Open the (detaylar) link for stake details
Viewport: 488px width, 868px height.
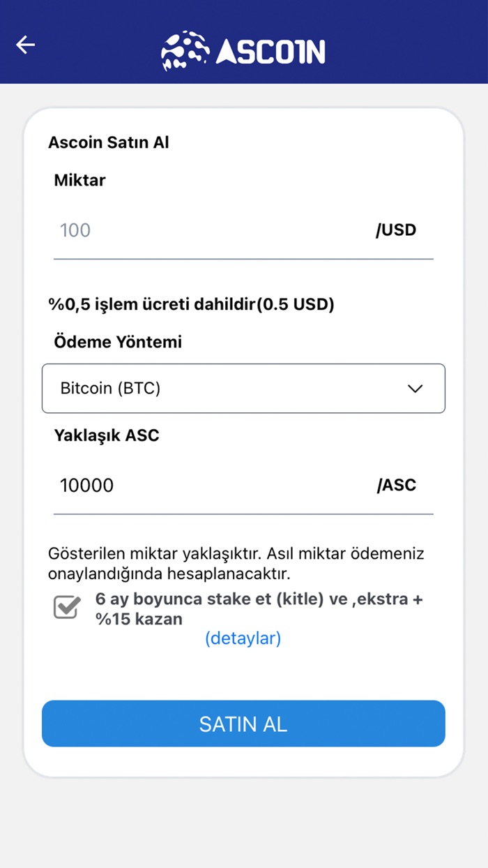tap(243, 638)
